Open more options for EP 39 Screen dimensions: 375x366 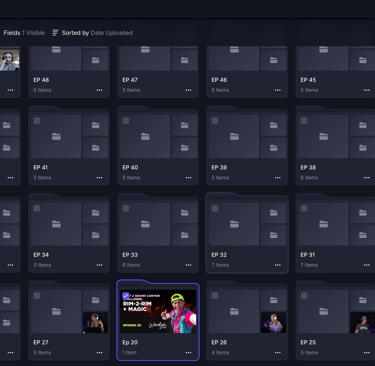278,178
